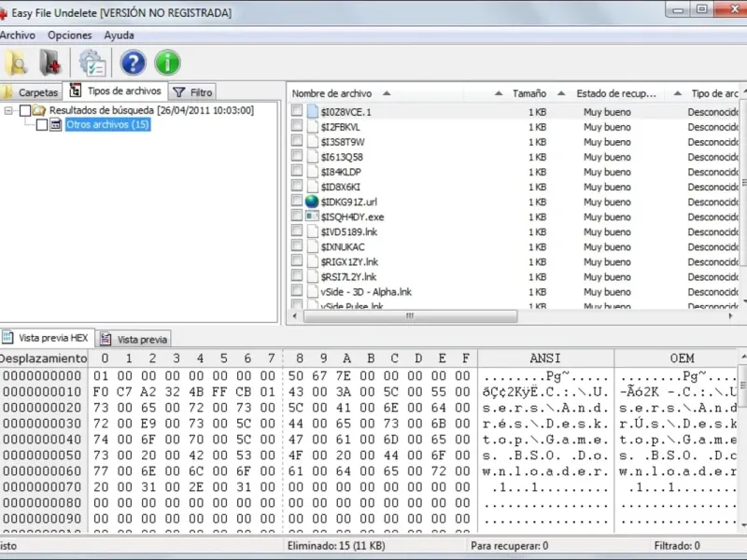747x560 pixels.
Task: Check the box for $ISQH4DY.exe
Action: point(297,216)
